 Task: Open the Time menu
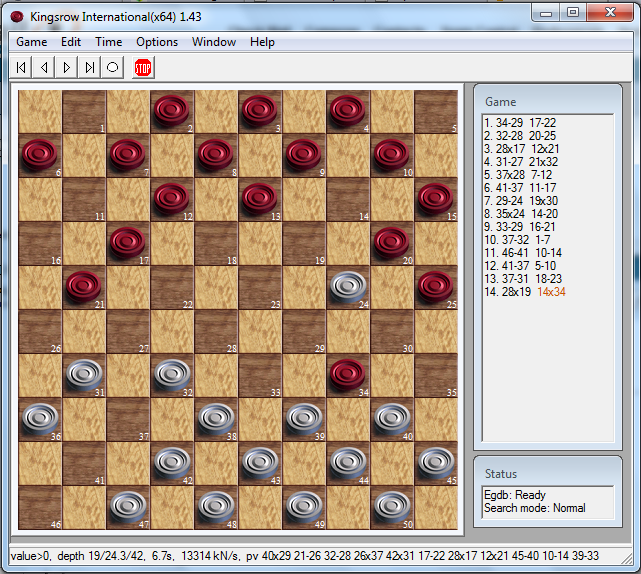109,42
